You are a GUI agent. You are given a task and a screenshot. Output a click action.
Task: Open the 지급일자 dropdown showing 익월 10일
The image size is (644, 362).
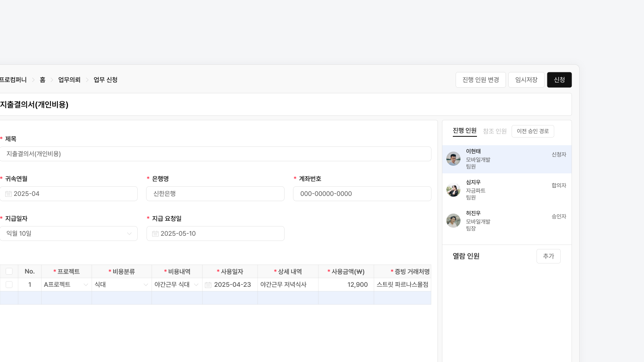(x=68, y=234)
